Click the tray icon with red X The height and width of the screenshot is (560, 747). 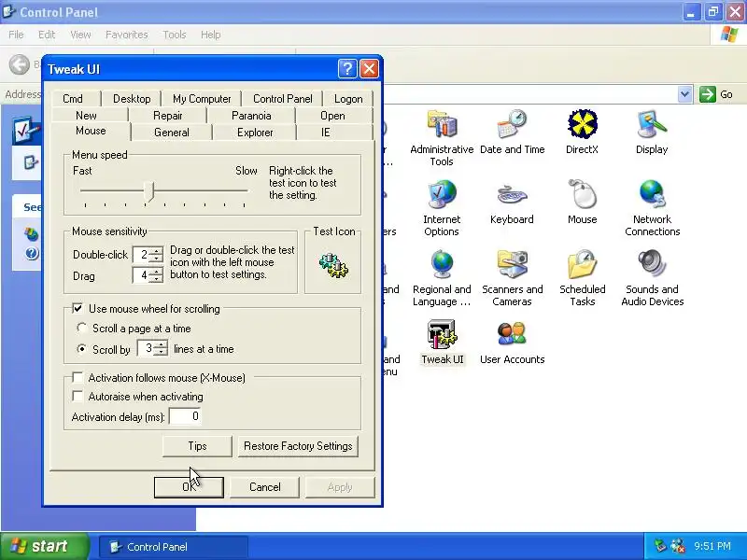pos(677,546)
